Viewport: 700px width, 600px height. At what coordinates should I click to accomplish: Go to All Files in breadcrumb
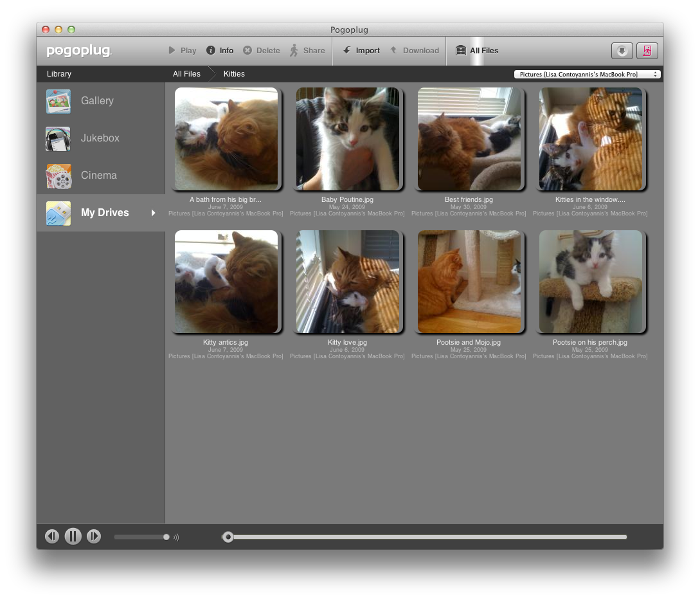[186, 74]
